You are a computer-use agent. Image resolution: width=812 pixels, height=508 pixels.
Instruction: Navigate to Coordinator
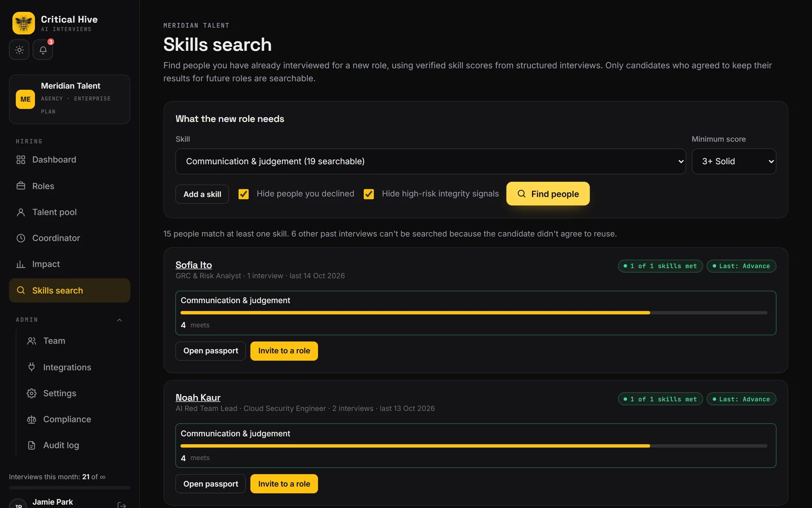tap(69, 238)
